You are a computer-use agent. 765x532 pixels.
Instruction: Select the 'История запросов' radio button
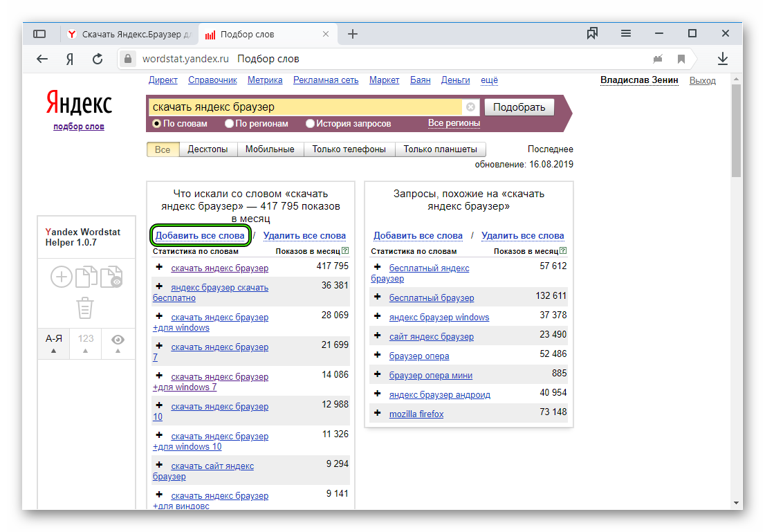click(x=311, y=124)
